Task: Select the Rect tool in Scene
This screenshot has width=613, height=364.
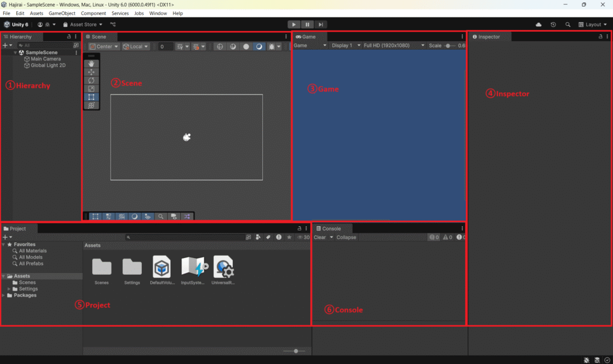Action: point(91,97)
